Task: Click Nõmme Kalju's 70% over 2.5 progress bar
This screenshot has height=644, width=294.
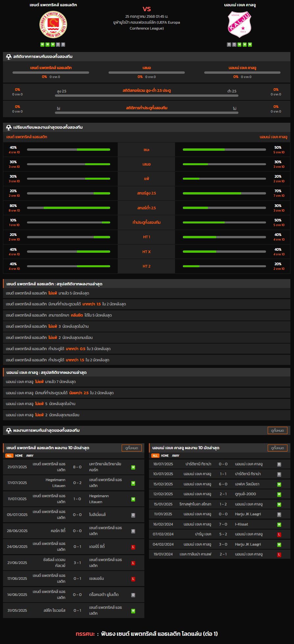Action: pos(224,193)
